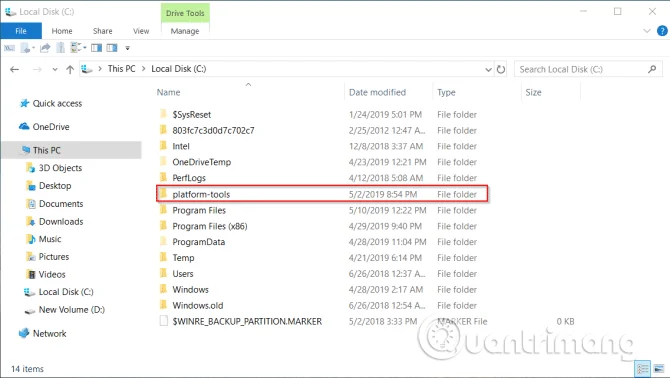The width and height of the screenshot is (670, 378).
Task: Open the dropdown arrow beside the properties icon
Action: [x=33, y=48]
